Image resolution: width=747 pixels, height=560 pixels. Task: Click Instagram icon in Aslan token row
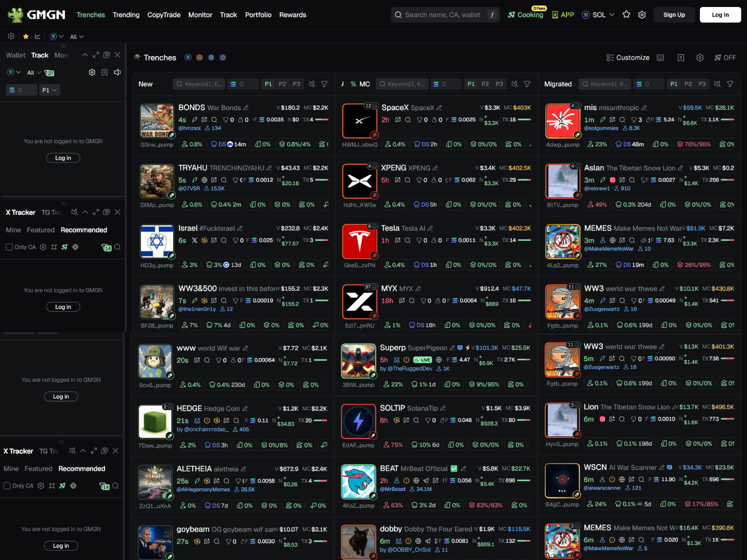(x=613, y=180)
